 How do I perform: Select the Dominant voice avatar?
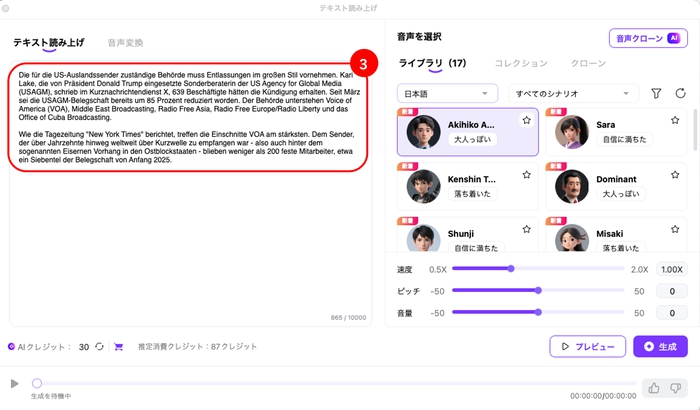pos(571,186)
